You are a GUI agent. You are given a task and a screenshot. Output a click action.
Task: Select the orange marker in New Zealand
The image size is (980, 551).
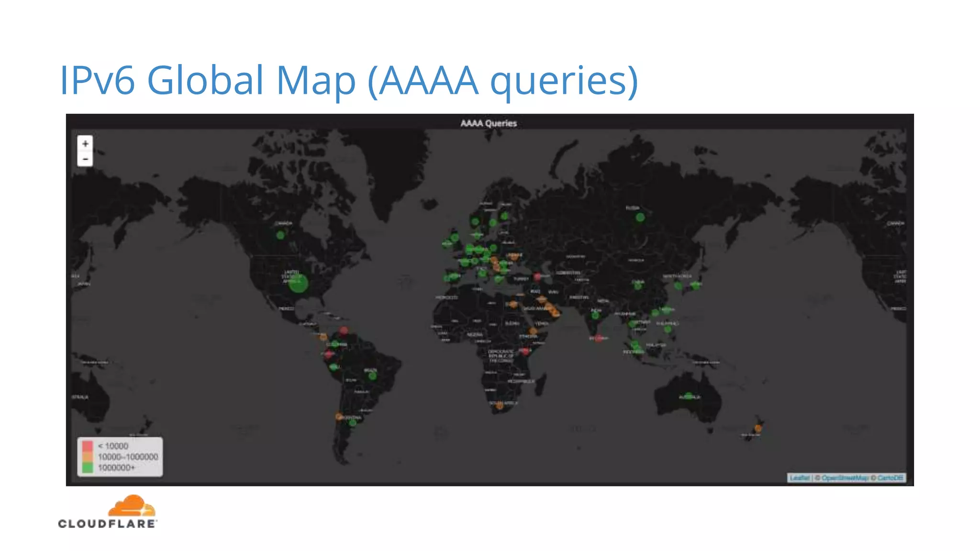point(758,428)
